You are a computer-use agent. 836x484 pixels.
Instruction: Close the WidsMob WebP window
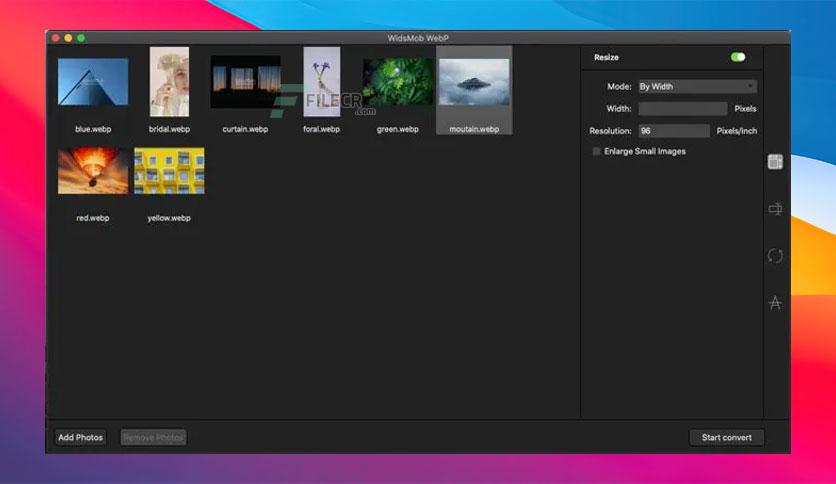[55, 38]
